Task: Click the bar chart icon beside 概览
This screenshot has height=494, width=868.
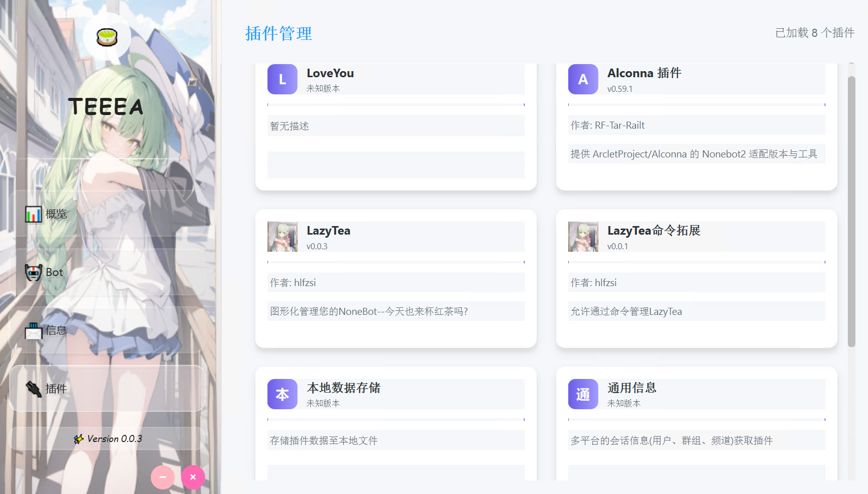Action: (33, 214)
